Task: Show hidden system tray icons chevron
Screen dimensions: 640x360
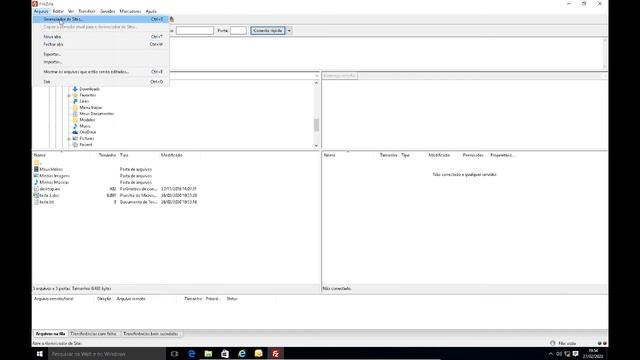Action: point(551,354)
